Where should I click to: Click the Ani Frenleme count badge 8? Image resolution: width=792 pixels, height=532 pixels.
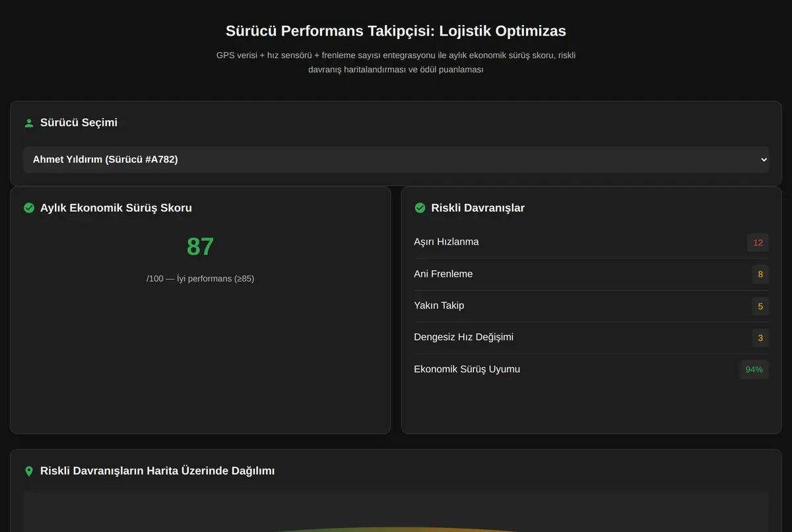[x=760, y=274]
